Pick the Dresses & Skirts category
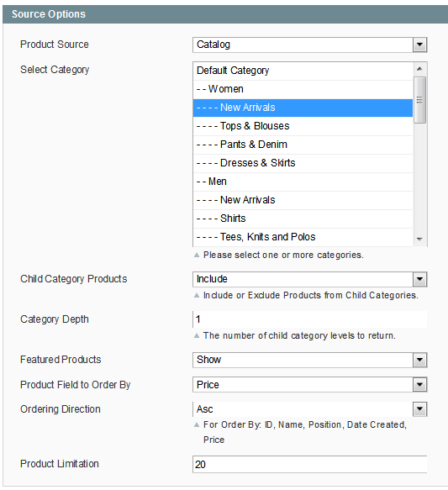448x490 pixels. [303, 163]
